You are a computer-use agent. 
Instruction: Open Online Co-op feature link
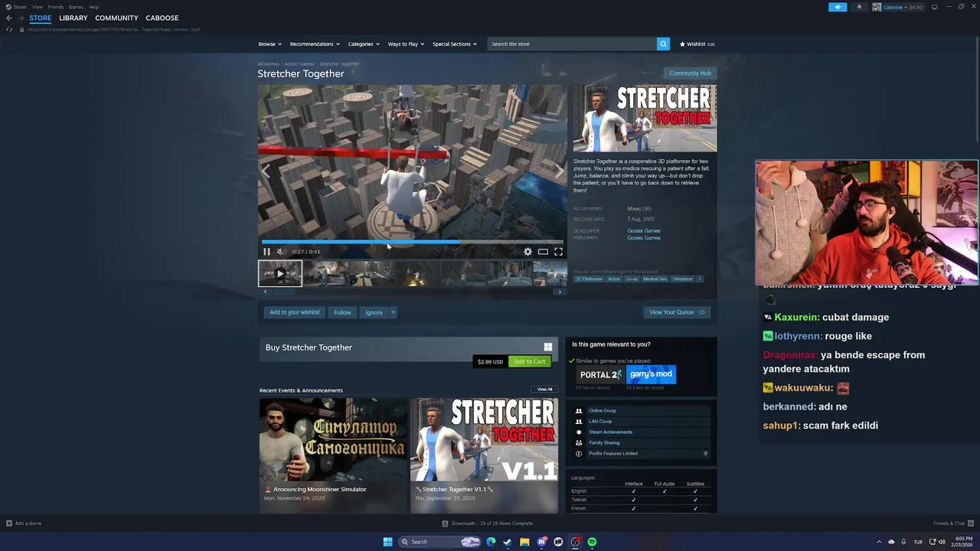(603, 410)
